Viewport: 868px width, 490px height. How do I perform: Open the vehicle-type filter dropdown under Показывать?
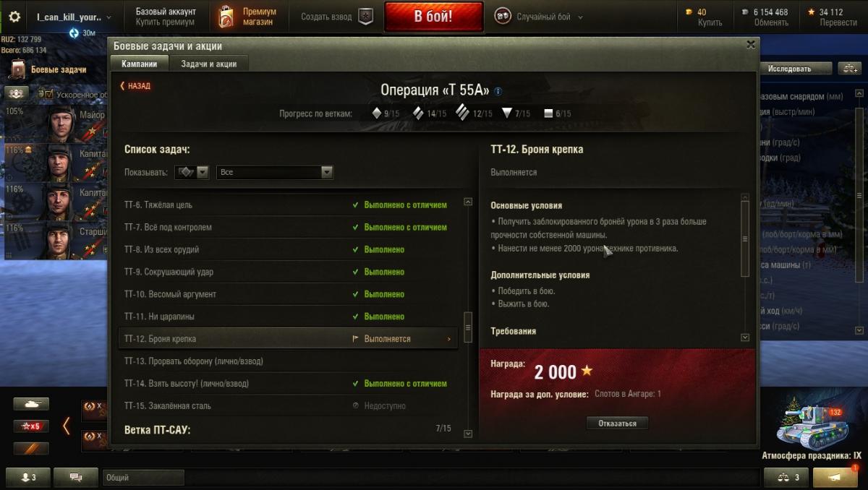pyautogui.click(x=192, y=172)
